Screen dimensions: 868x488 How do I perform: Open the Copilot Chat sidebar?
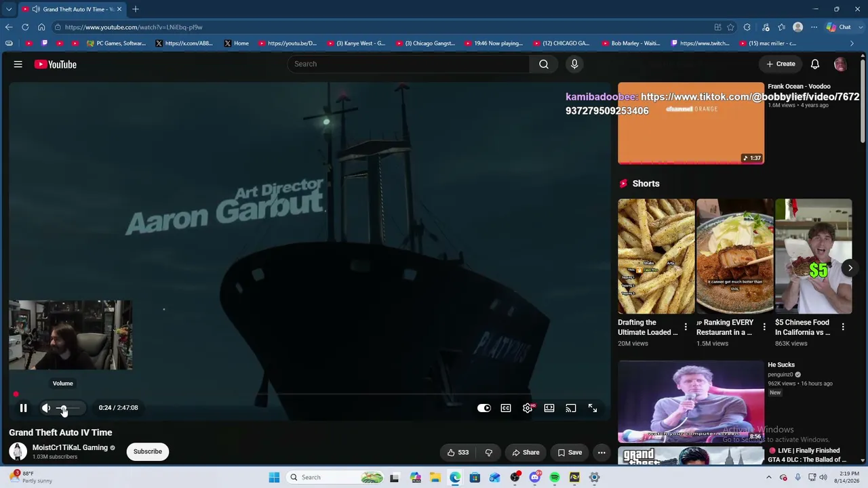click(839, 27)
